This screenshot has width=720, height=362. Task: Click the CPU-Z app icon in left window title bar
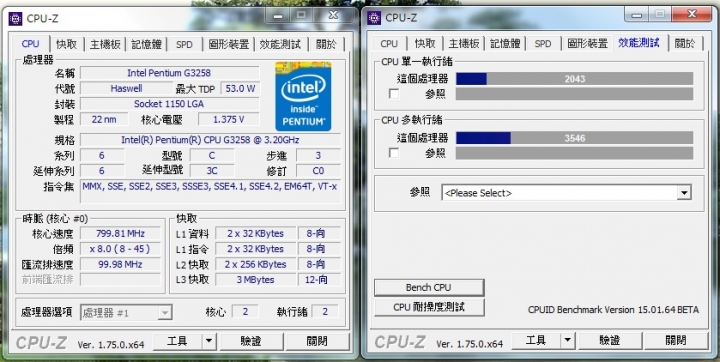point(15,18)
